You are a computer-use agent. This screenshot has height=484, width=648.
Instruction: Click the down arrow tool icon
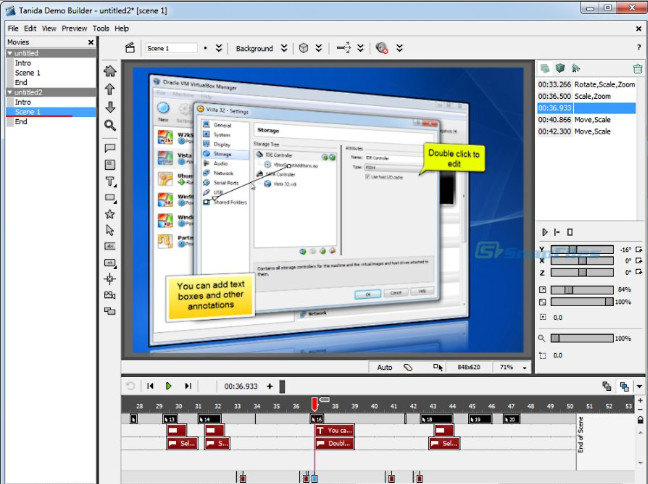pyautogui.click(x=110, y=107)
